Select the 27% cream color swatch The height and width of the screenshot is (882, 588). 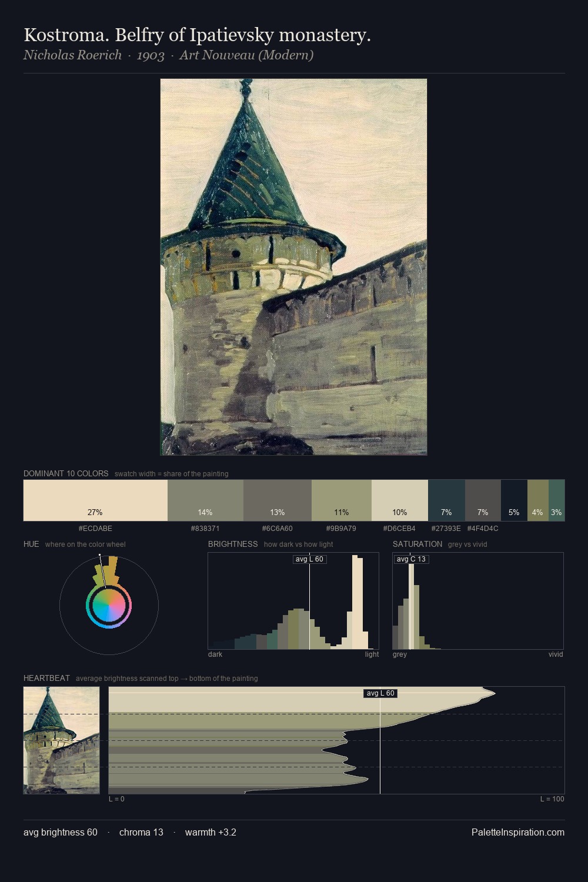[95, 500]
